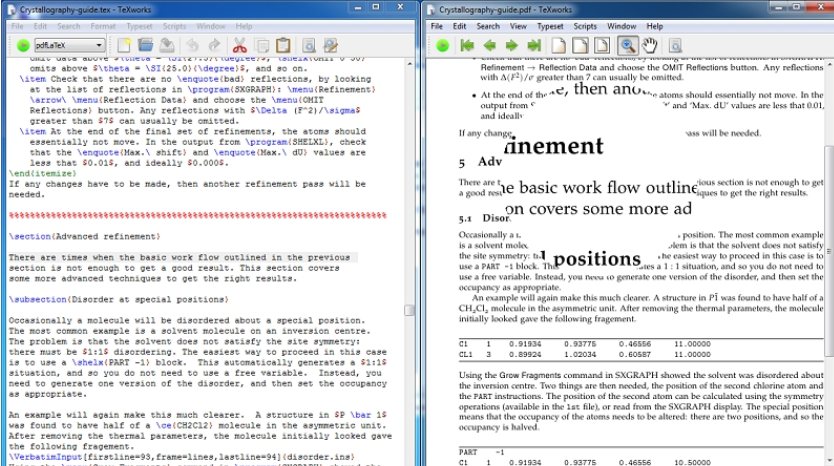Click the \section{Advanced refinement} line

pos(85,236)
